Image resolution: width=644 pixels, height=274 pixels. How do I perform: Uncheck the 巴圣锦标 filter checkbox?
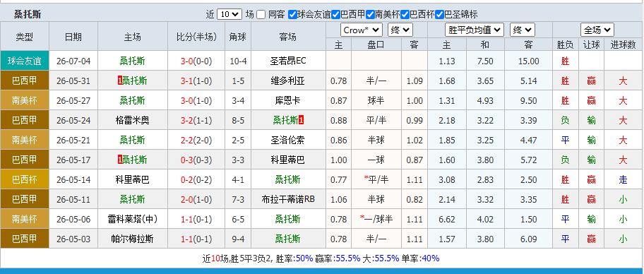coord(439,14)
